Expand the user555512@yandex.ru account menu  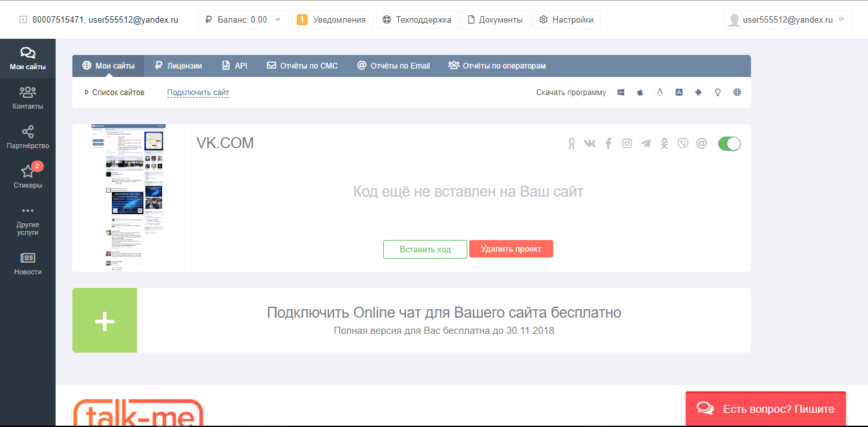(x=787, y=20)
